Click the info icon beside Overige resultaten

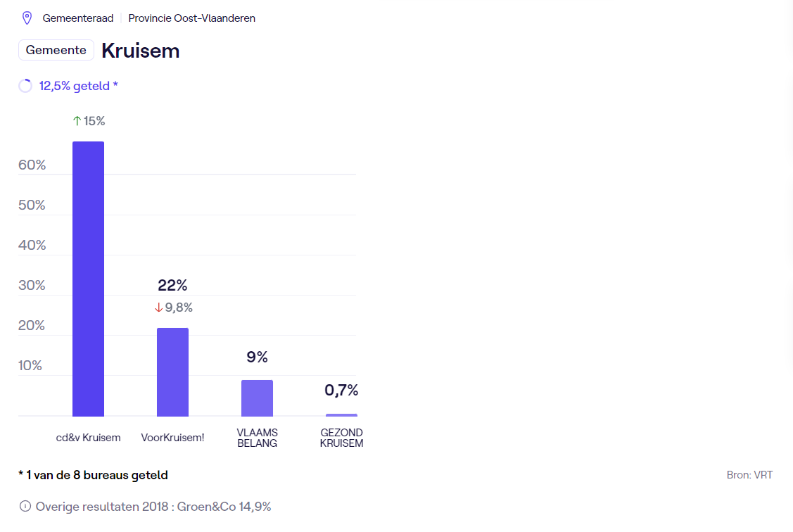[25, 506]
